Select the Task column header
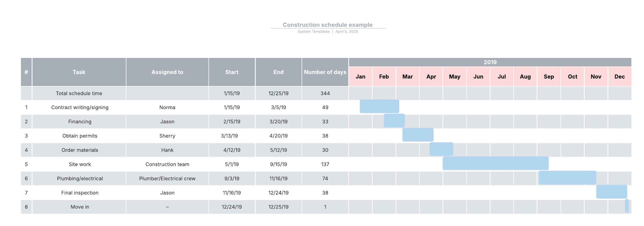The width and height of the screenshot is (644, 226). (79, 72)
